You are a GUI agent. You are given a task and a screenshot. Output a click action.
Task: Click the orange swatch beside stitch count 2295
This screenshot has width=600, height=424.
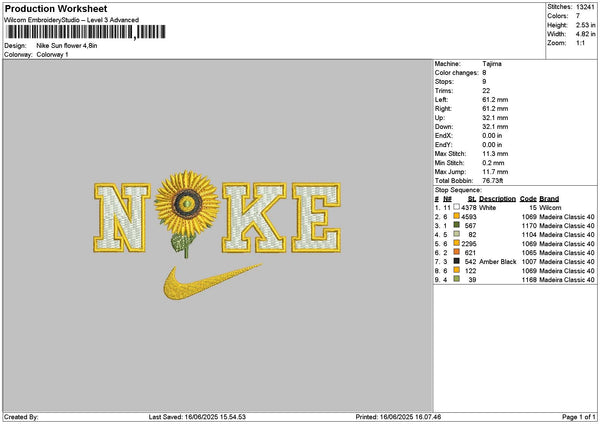[x=457, y=243]
